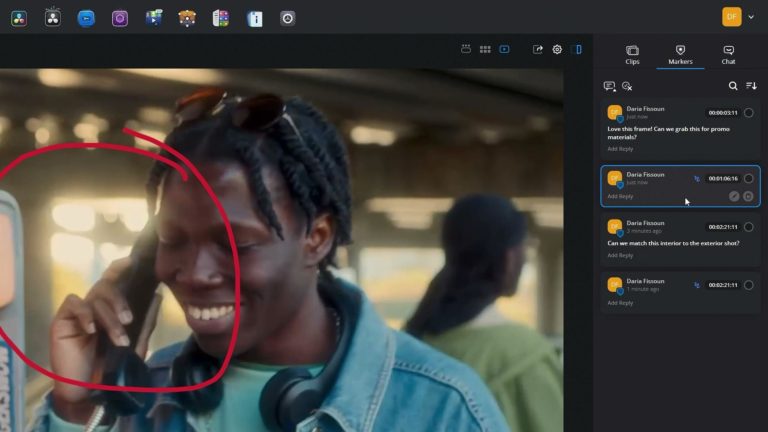Open the Clips tab
This screenshot has height=432, width=768.
[x=632, y=55]
